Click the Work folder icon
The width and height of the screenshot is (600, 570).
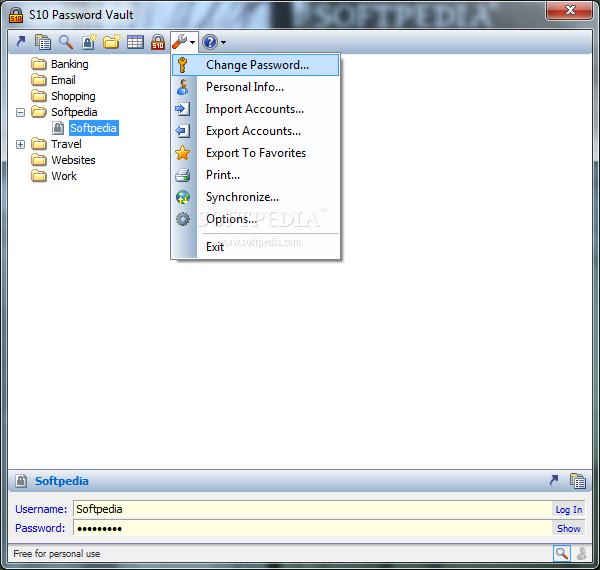pos(39,176)
